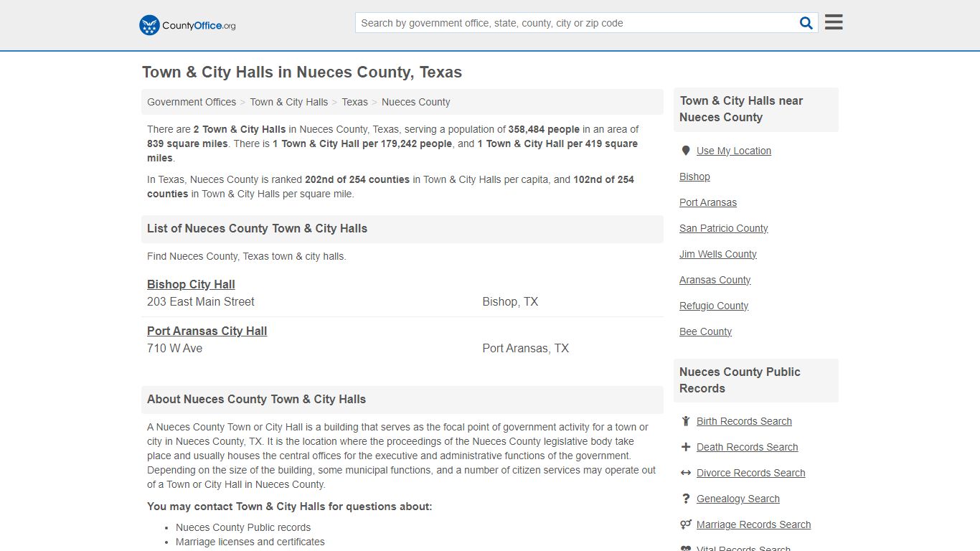The height and width of the screenshot is (551, 980).
Task: Click the 710 W Ave address
Action: click(x=174, y=349)
